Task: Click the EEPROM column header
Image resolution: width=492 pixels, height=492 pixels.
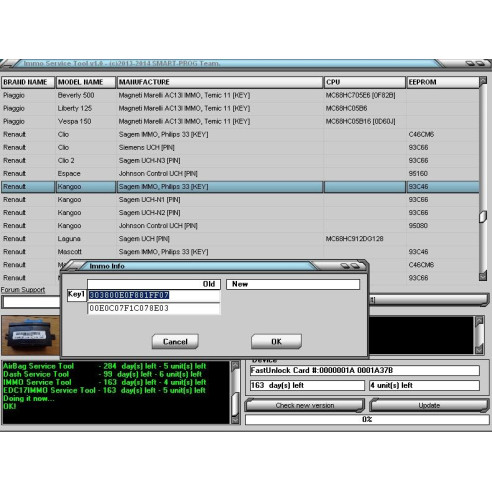Action: point(443,82)
